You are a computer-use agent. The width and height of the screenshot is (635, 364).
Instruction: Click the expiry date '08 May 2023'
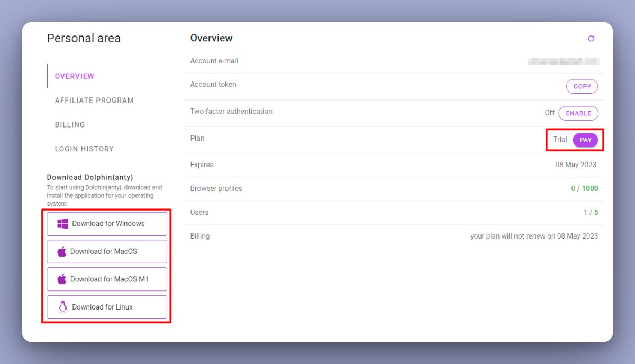[x=576, y=165]
